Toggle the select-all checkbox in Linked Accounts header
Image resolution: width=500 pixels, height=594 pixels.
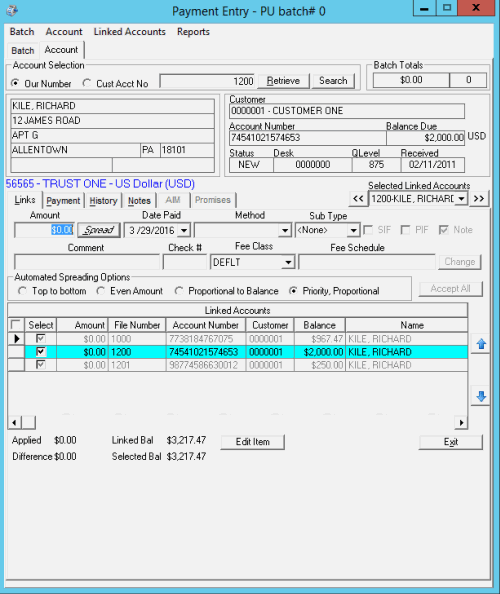point(16,325)
